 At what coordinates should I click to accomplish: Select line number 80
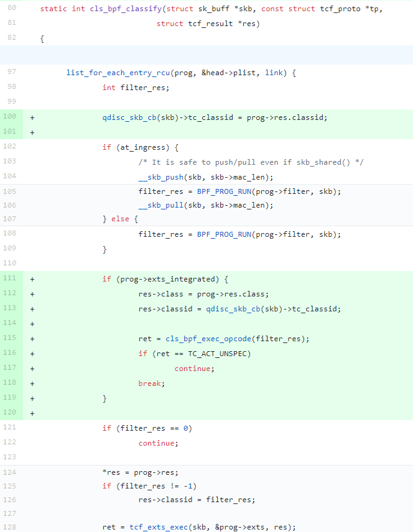12,9
